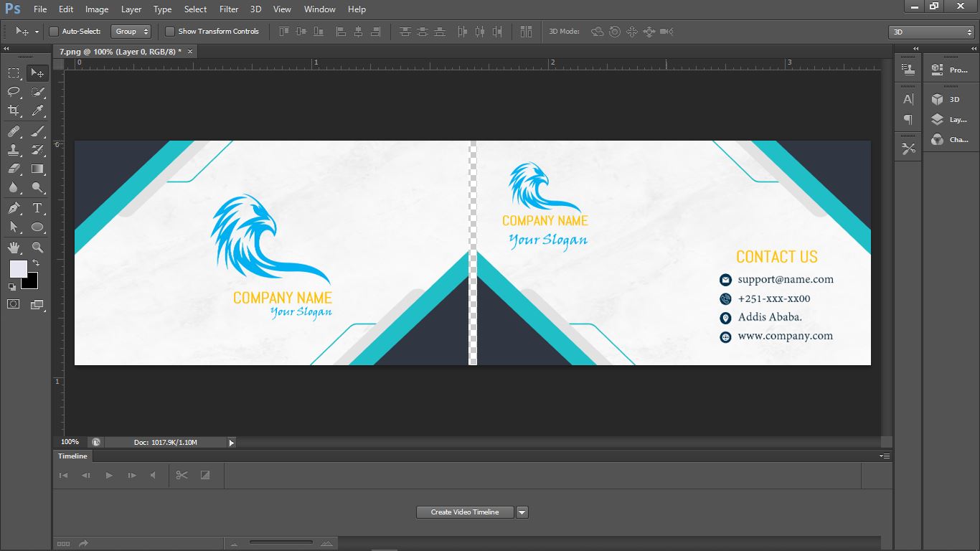Change the screen mode icon
This screenshot has height=551, width=980.
point(37,305)
